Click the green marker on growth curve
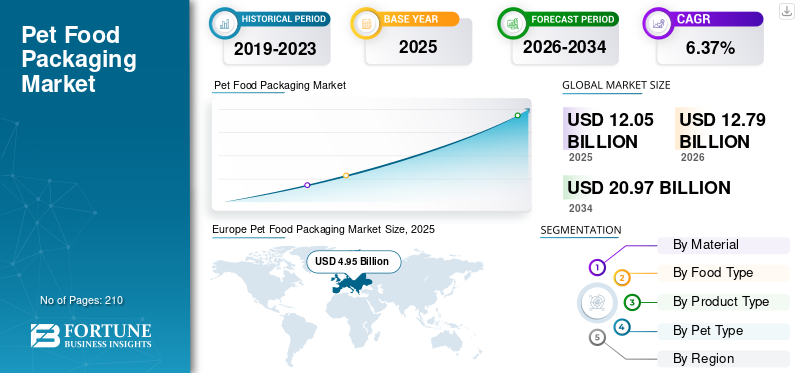800x373 pixels. [x=517, y=115]
